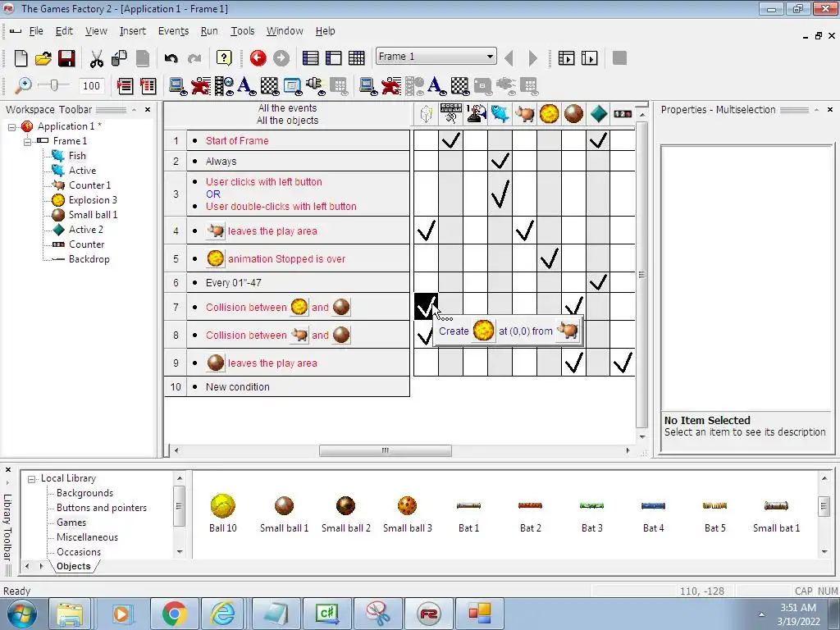Select Ball 10 in the library objects
Image resolution: width=840 pixels, height=630 pixels.
coord(223,514)
